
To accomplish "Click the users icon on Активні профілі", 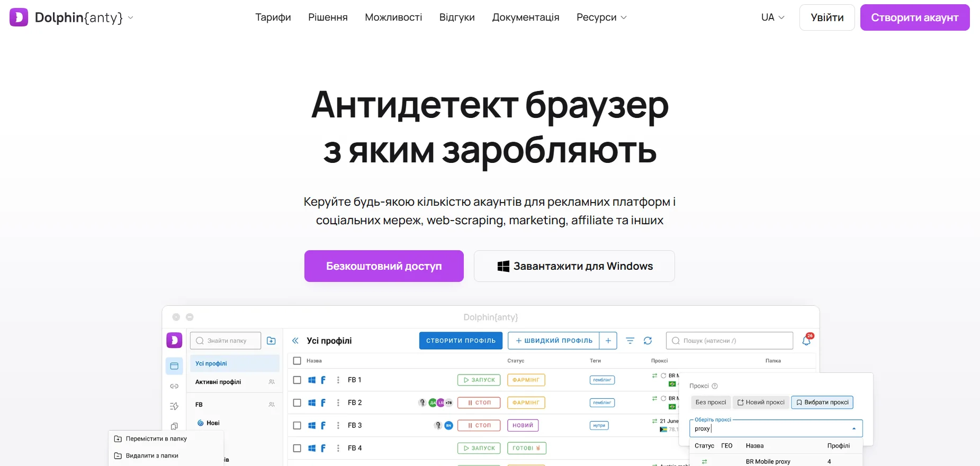I will coord(272,382).
